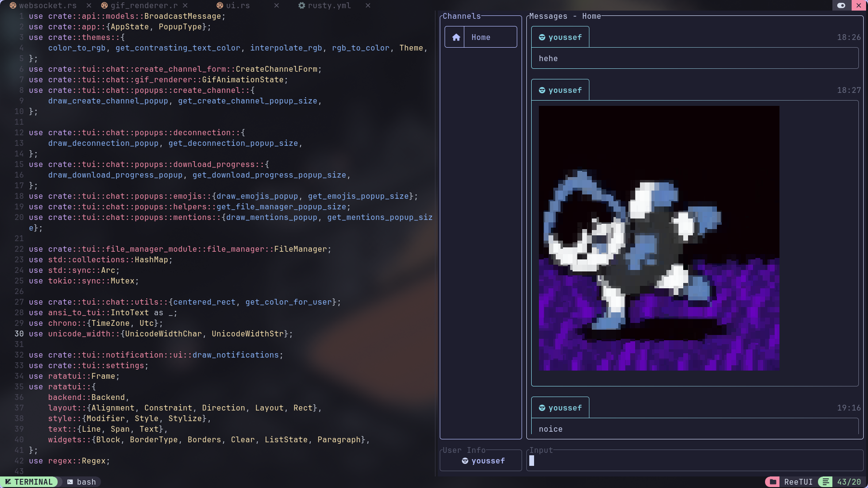Click 'Backend' on line 36

108,397
